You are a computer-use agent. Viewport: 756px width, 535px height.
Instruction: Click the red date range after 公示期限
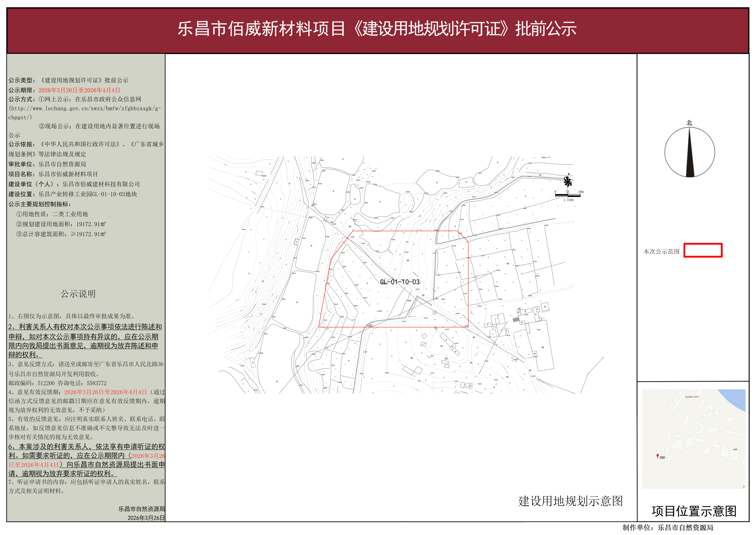coord(79,90)
